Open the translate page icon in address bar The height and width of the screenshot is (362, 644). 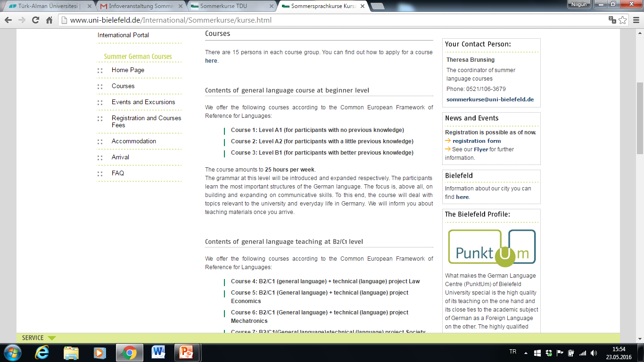click(x=612, y=20)
